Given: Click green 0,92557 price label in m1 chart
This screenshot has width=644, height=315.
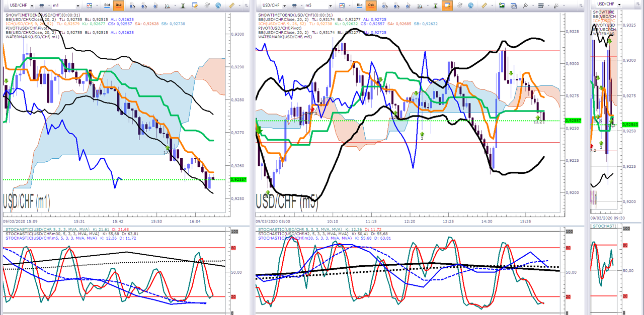Looking at the screenshot, I should pyautogui.click(x=237, y=179).
